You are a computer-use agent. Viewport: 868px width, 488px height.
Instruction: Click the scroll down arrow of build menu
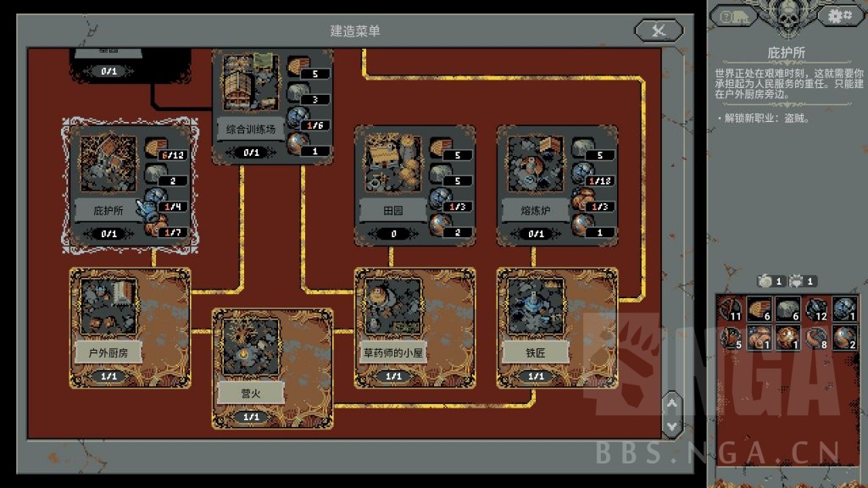pos(672,427)
